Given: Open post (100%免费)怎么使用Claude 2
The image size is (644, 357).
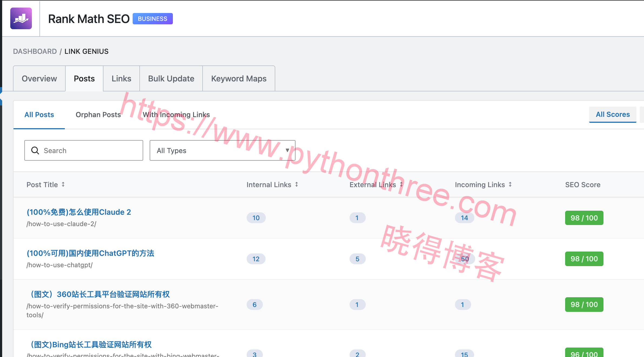Looking at the screenshot, I should [x=79, y=212].
